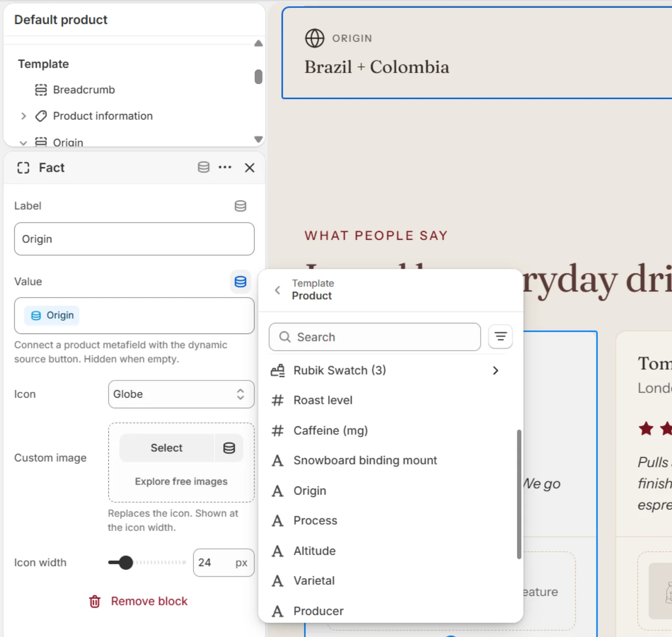Collapse the Origin section in Template tree
This screenshot has width=672, height=637.
[x=23, y=142]
